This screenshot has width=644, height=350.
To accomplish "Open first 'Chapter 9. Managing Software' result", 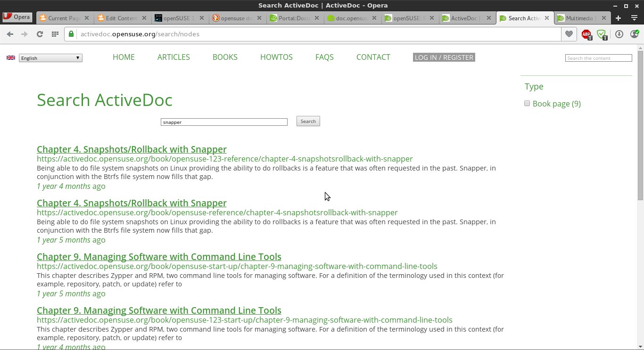I will pyautogui.click(x=159, y=257).
